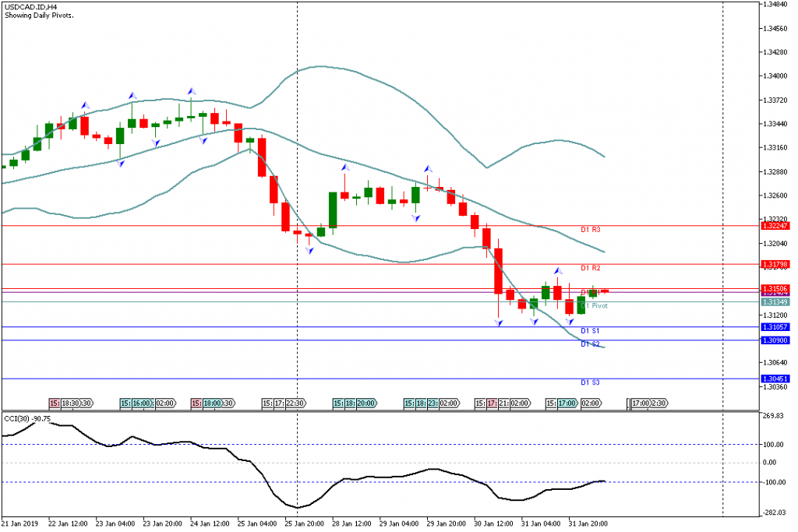This screenshot has height=532, width=798.
Task: Select the 15:17:22:30 event marker
Action: (x=284, y=403)
